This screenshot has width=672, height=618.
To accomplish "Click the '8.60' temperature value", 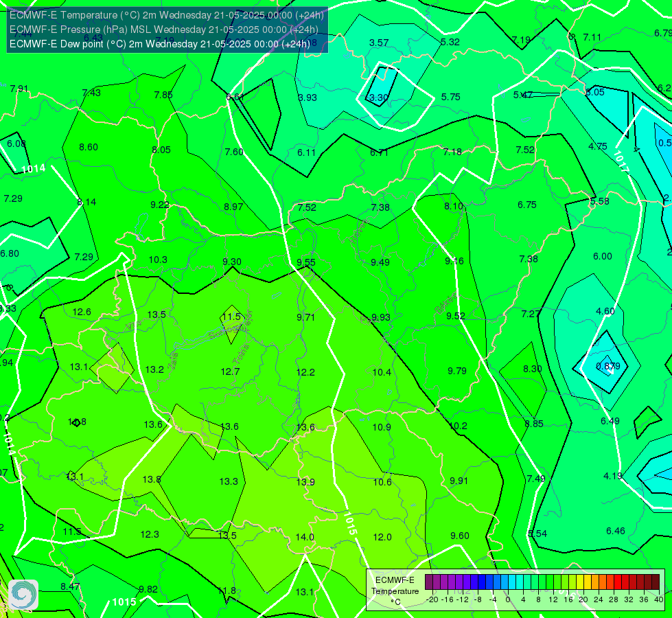I will pos(89,147).
